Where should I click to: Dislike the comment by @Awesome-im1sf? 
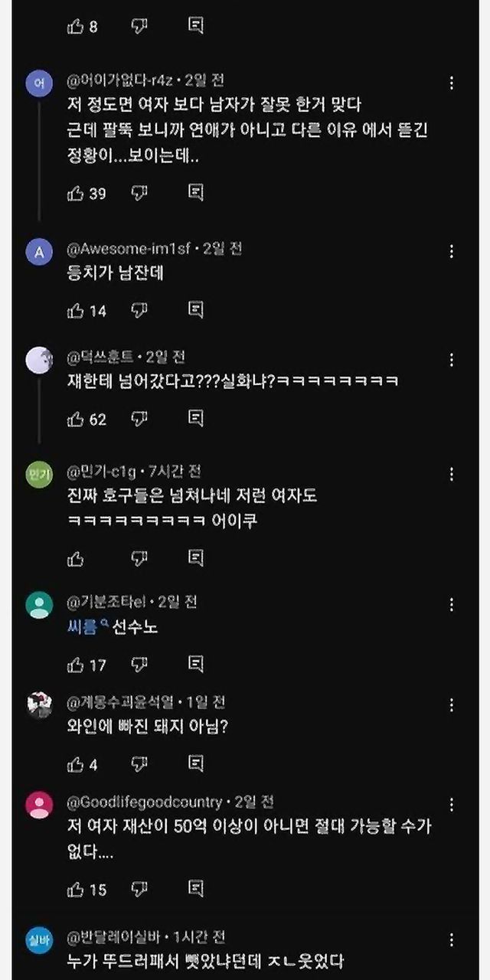139,310
